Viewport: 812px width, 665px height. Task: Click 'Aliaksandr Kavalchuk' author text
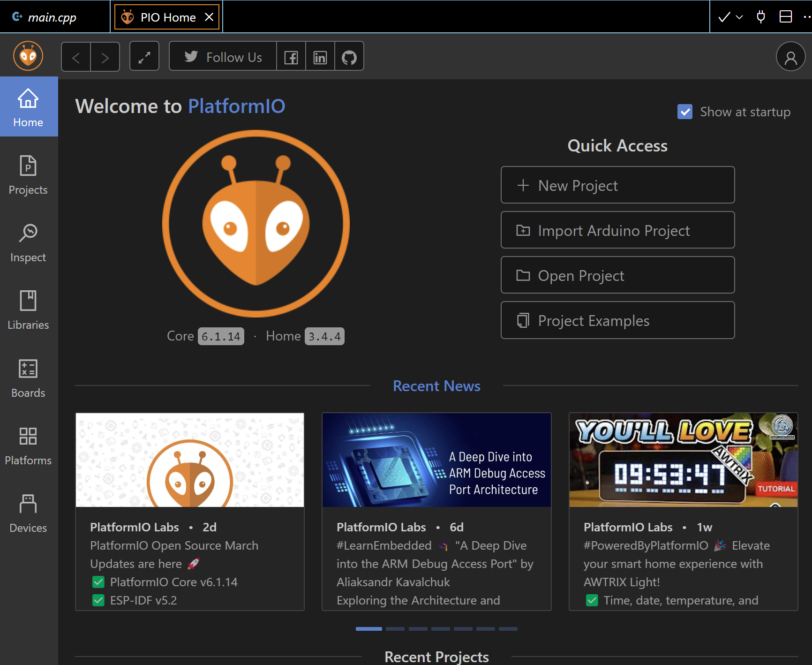[x=393, y=582]
